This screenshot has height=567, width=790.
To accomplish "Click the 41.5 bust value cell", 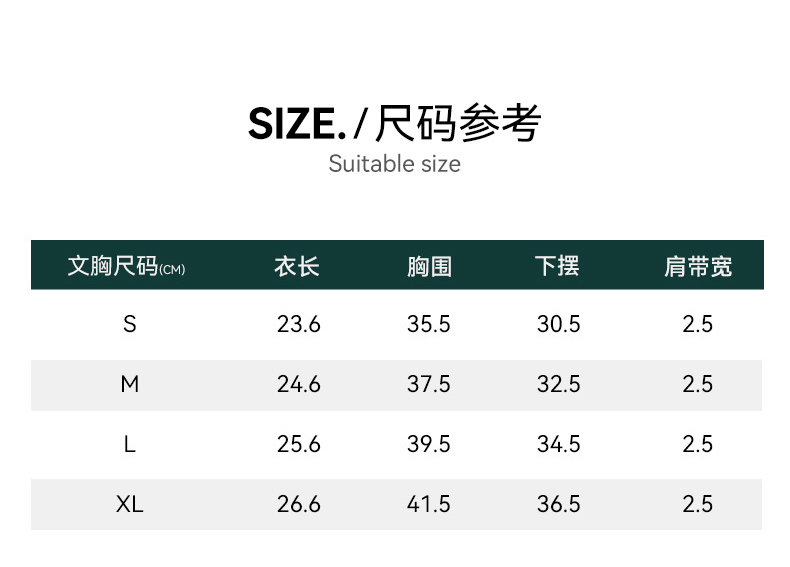I will pos(429,504).
